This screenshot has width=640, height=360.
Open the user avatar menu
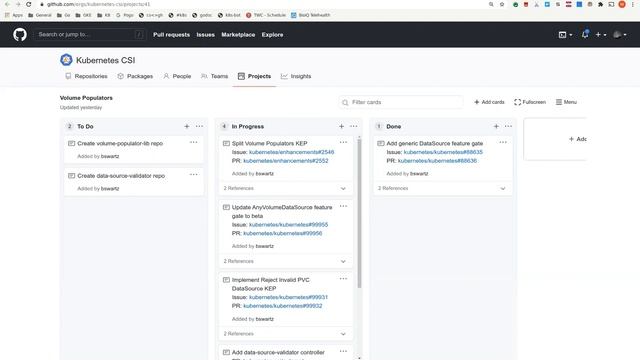[620, 35]
